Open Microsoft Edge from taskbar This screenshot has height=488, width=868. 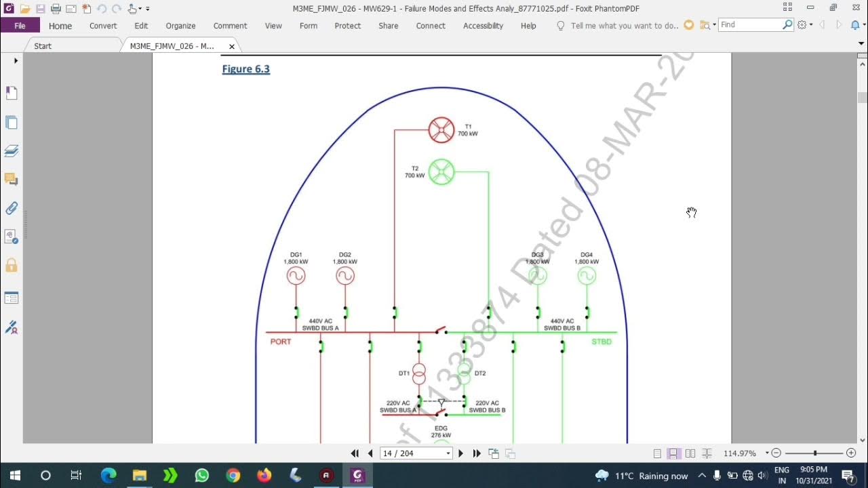click(x=108, y=475)
